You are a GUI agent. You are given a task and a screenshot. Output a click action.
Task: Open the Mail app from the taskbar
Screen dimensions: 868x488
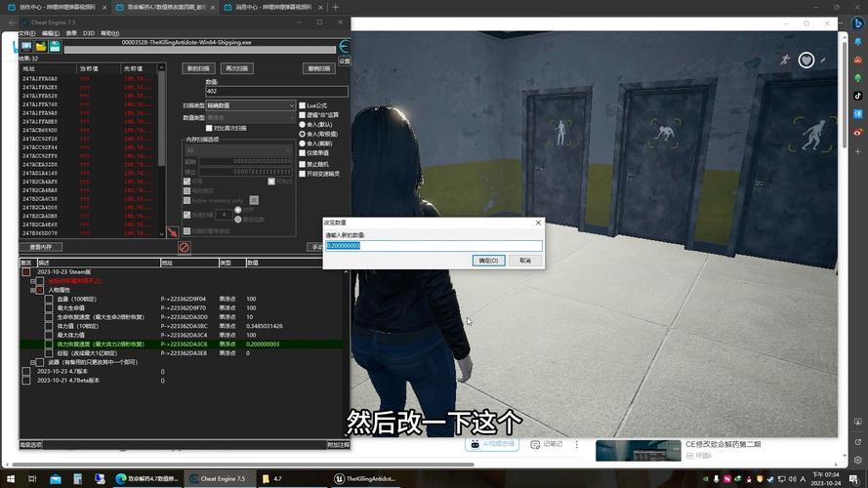[56, 478]
